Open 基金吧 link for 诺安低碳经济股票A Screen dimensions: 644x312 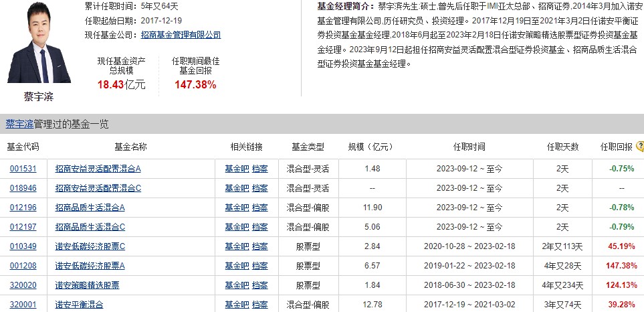pyautogui.click(x=237, y=266)
